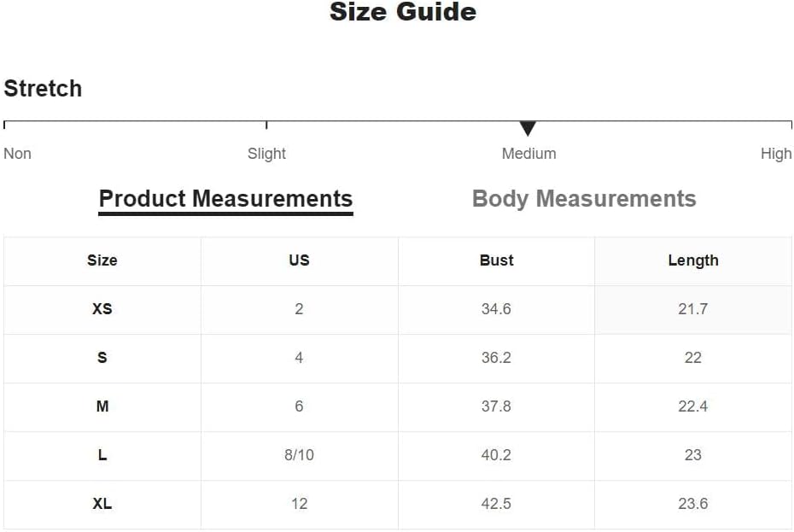Click the 21.7 length value cell
This screenshot has width=794, height=532.
pyautogui.click(x=693, y=309)
